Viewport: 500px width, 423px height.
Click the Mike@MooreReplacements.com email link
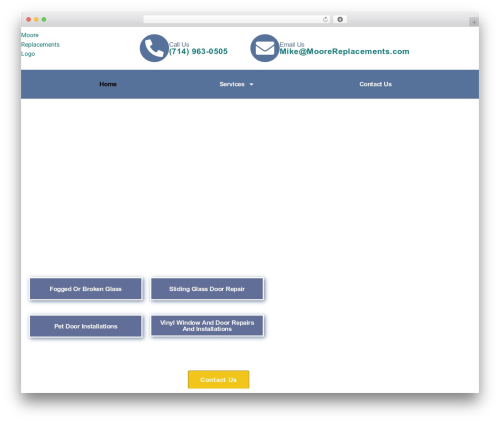pyautogui.click(x=344, y=51)
